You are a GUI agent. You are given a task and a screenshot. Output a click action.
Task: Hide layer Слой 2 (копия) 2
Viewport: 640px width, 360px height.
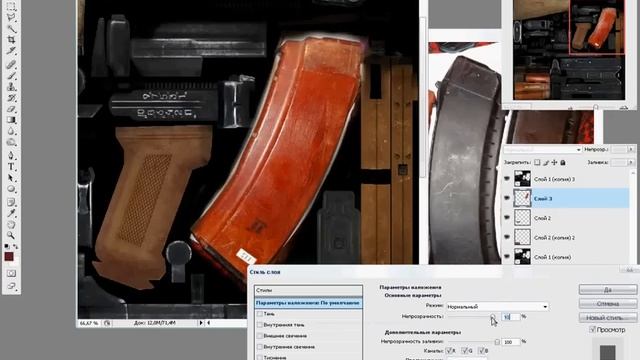pyautogui.click(x=507, y=237)
